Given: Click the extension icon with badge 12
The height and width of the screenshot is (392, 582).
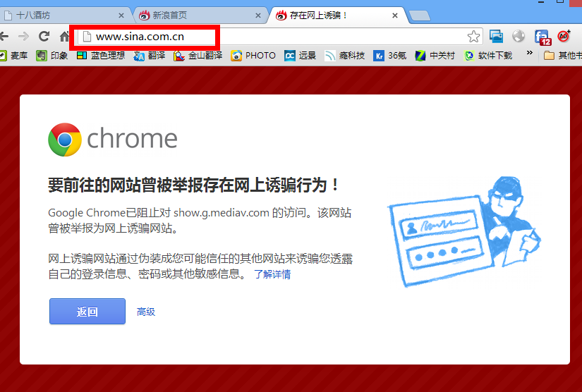Looking at the screenshot, I should pos(542,37).
